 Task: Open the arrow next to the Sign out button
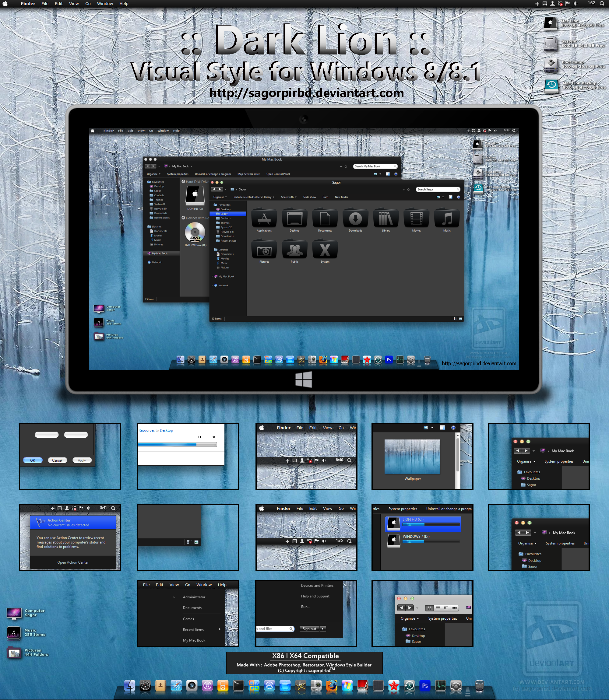pos(323,629)
